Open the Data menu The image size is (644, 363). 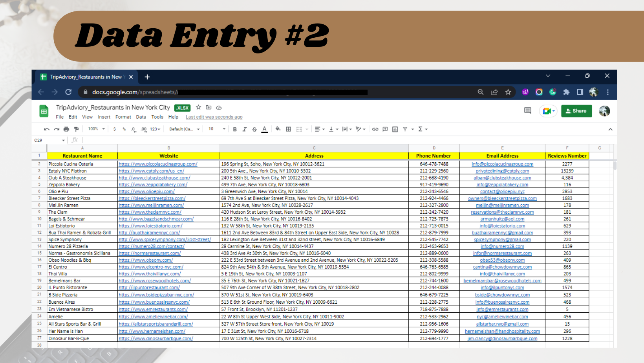tap(141, 117)
